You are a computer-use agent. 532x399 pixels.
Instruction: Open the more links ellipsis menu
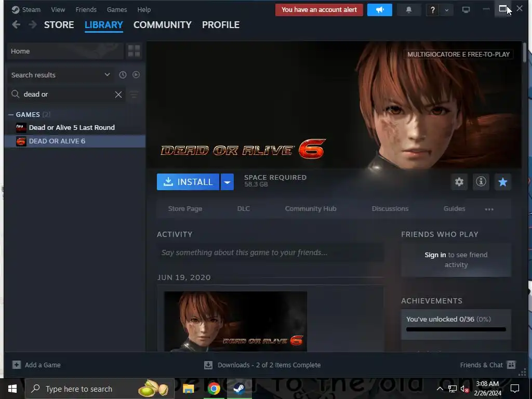coord(489,209)
